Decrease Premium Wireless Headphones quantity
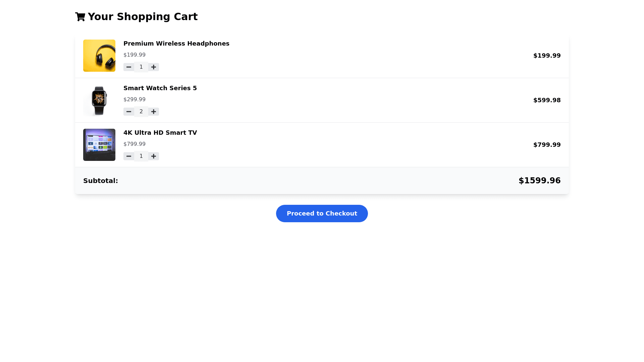Viewport: 644px width, 362px height. [129, 67]
